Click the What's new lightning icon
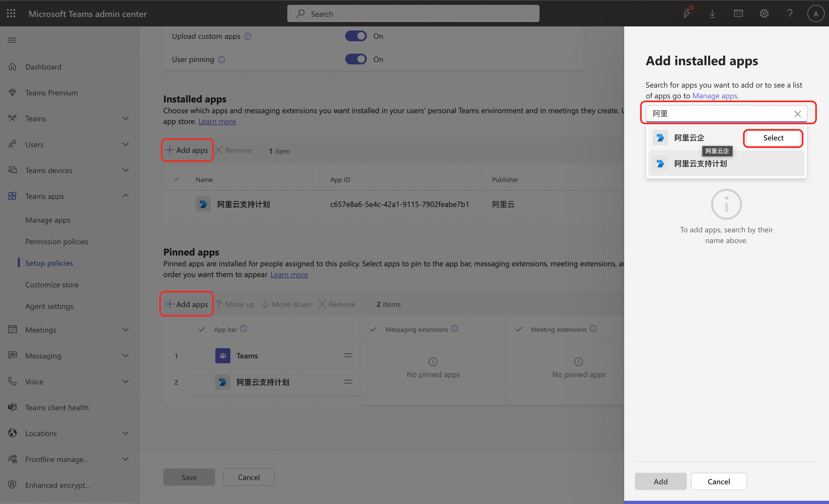Image resolution: width=829 pixels, height=504 pixels. [x=686, y=13]
